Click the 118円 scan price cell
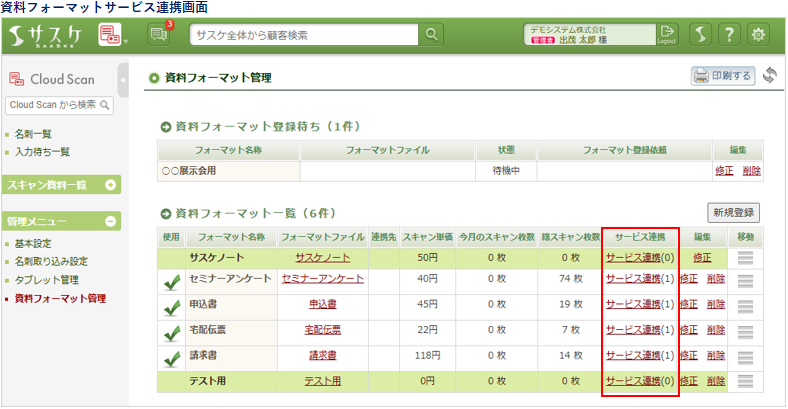Image resolution: width=788 pixels, height=409 pixels. coord(427,356)
